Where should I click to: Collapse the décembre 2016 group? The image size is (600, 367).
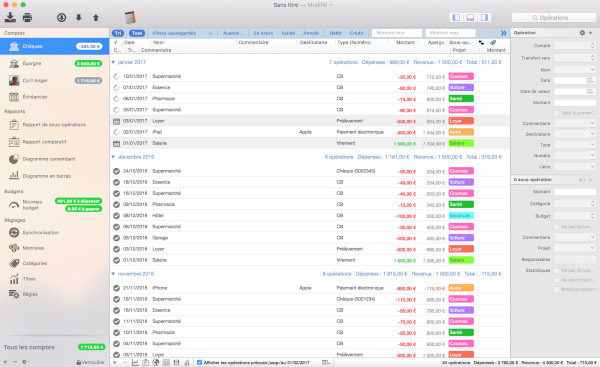point(113,157)
